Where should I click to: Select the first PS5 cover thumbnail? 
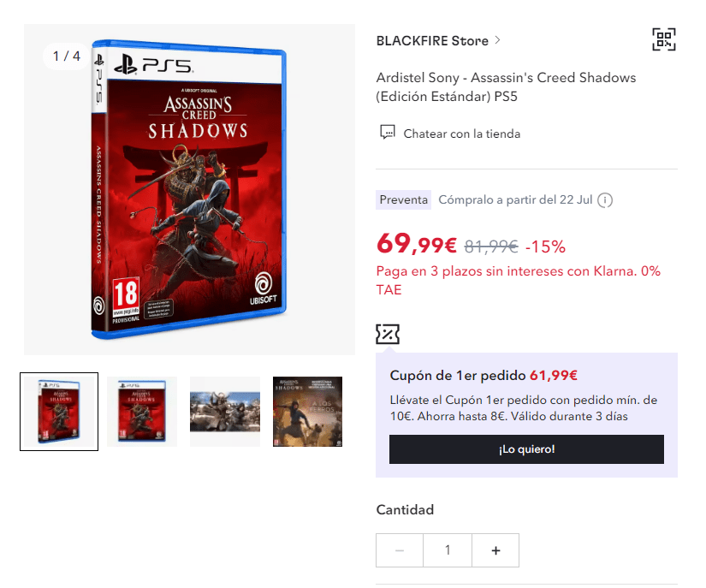click(x=59, y=412)
